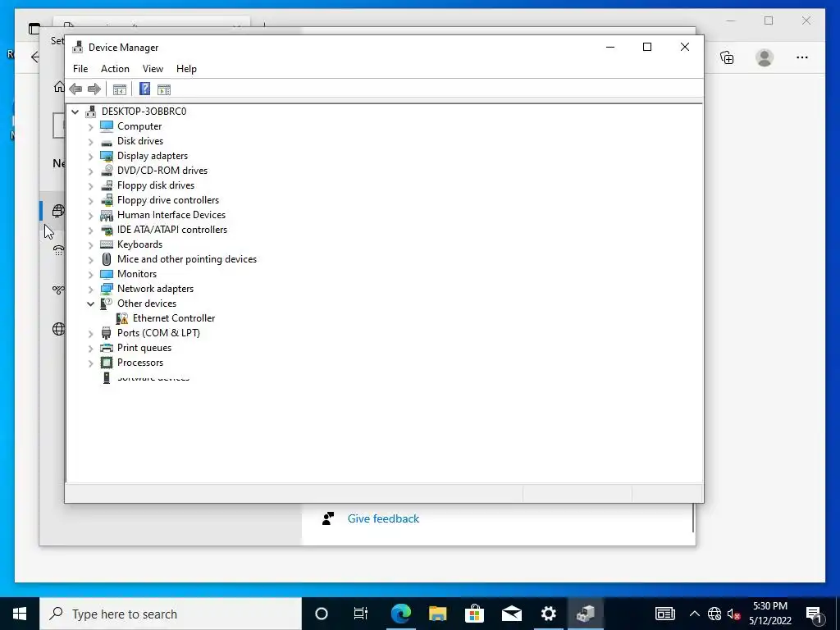Select the Computer device category icon
840x630 pixels.
(x=107, y=126)
